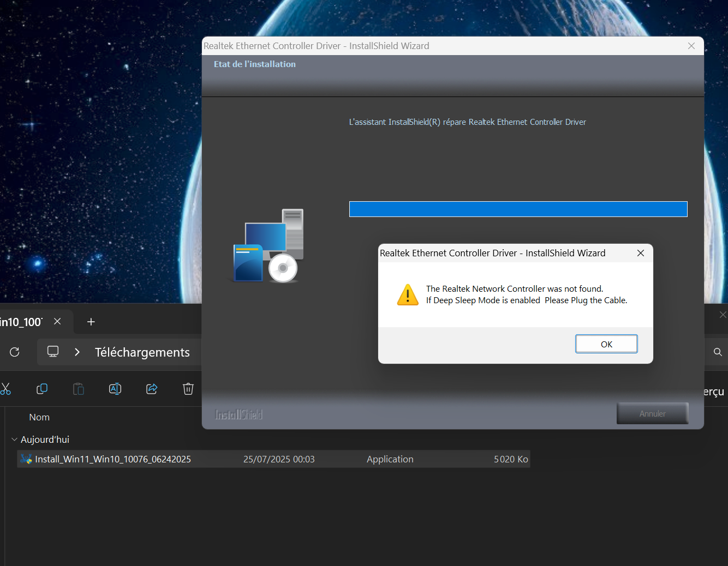Click the copy icon in Explorer toolbar
728x566 pixels.
(42, 389)
